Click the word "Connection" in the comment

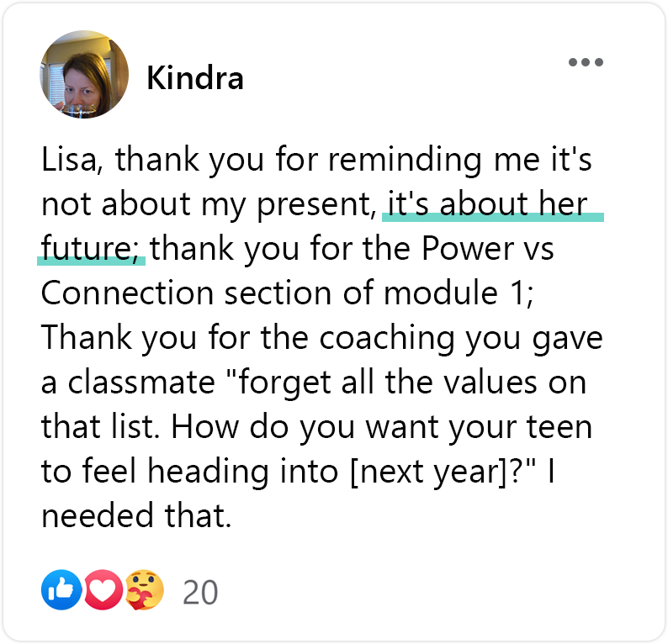(x=126, y=293)
